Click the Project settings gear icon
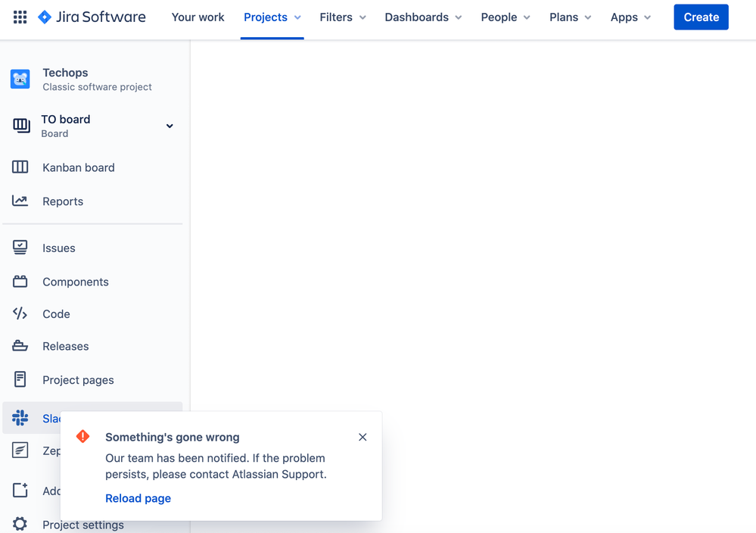 tap(20, 525)
